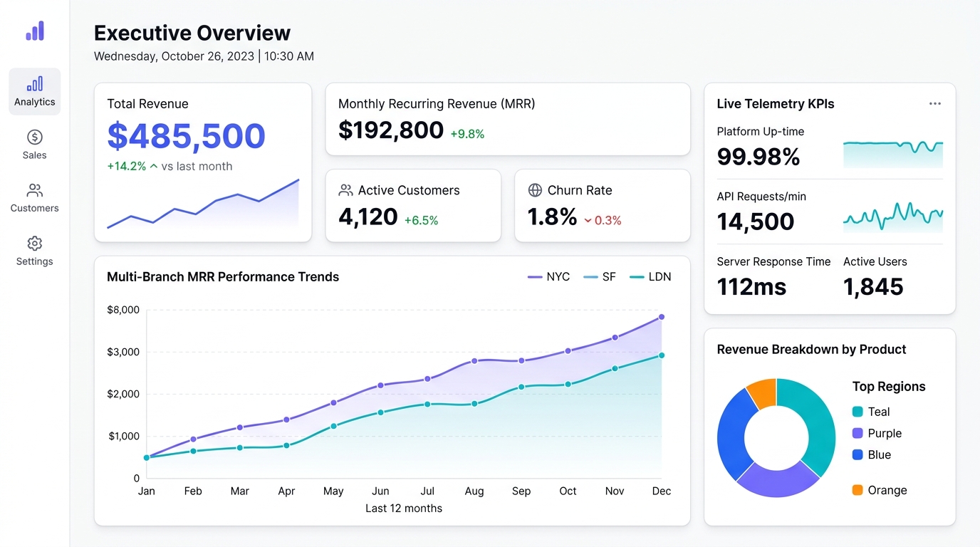Toggle the NYC series in chart legend
980x547 pixels.
[x=548, y=277]
